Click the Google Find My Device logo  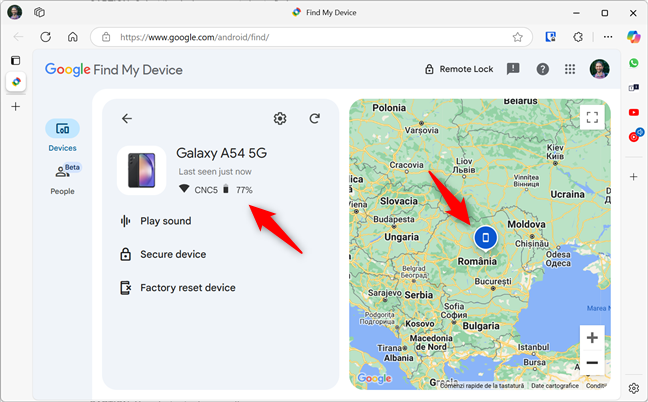(x=114, y=70)
